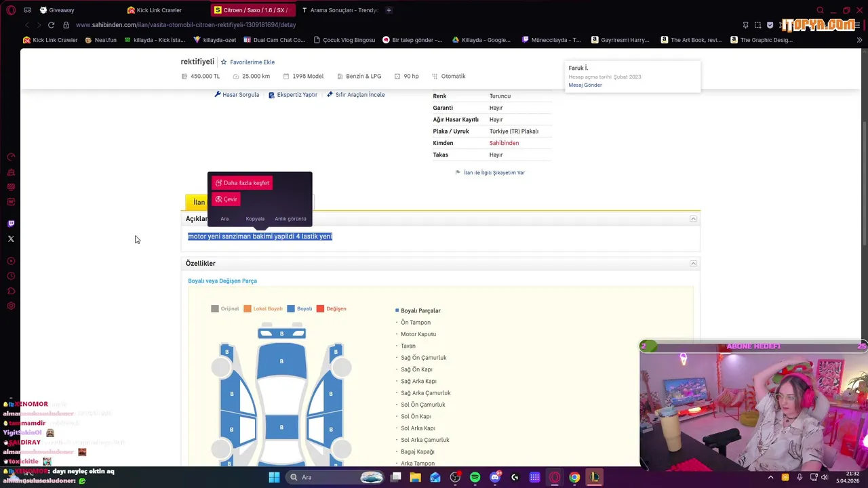Reload the current sahibinden page
The width and height of the screenshot is (868, 488).
pyautogui.click(x=51, y=25)
